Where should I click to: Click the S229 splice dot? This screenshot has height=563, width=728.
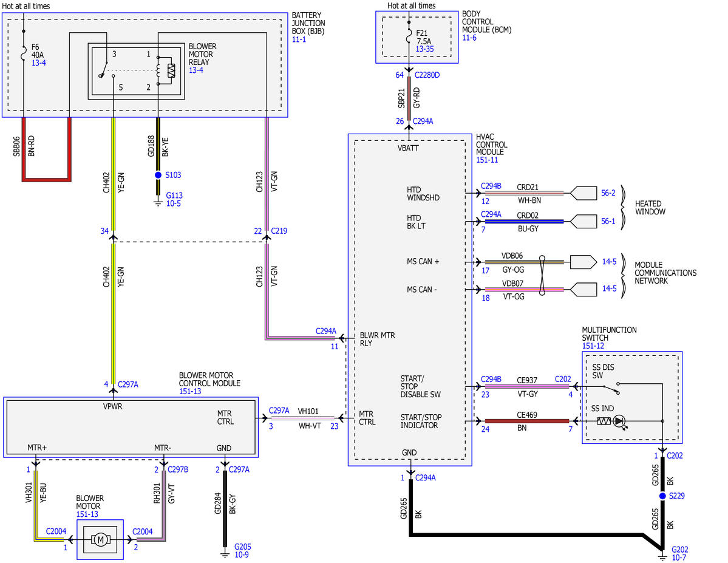[x=662, y=496]
